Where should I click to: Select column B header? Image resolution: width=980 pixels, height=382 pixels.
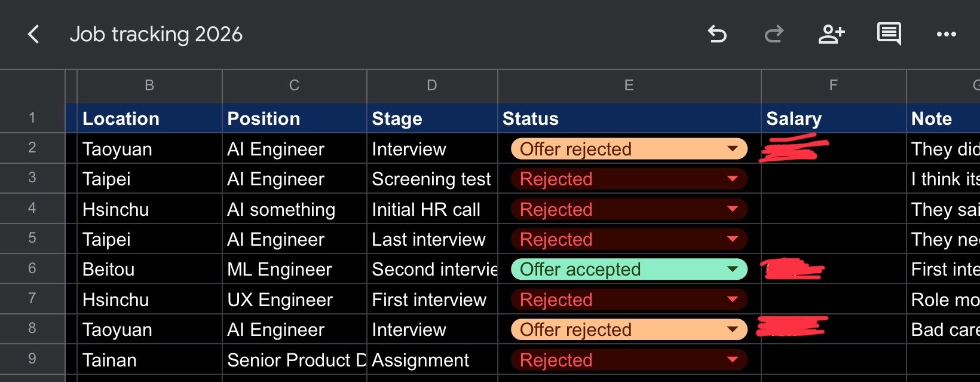[149, 85]
